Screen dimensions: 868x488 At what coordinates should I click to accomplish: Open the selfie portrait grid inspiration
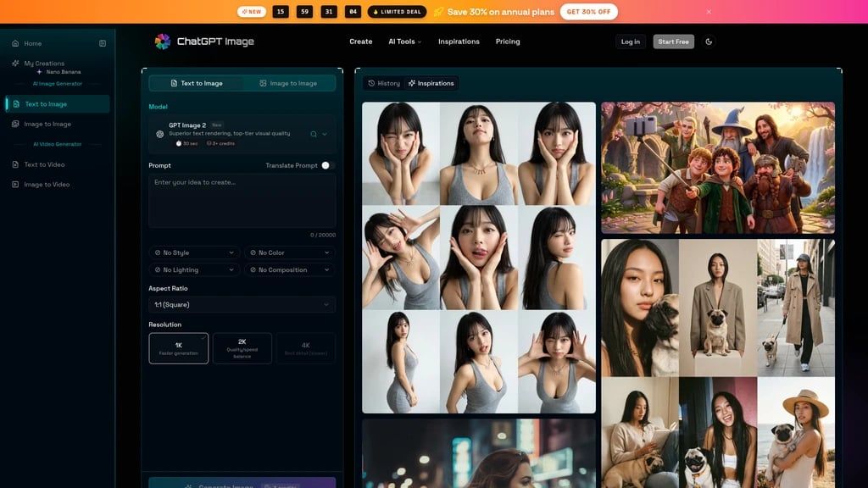pos(479,258)
